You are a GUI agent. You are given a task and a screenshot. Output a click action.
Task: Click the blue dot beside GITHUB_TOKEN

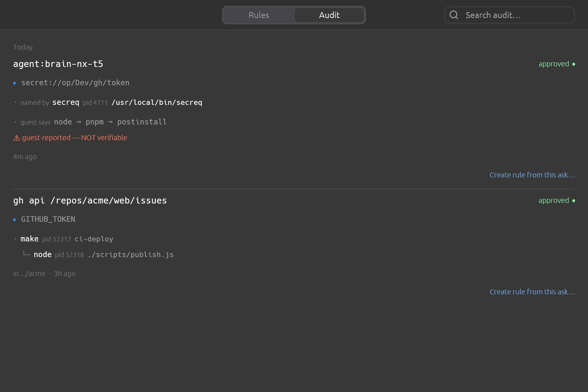click(14, 220)
